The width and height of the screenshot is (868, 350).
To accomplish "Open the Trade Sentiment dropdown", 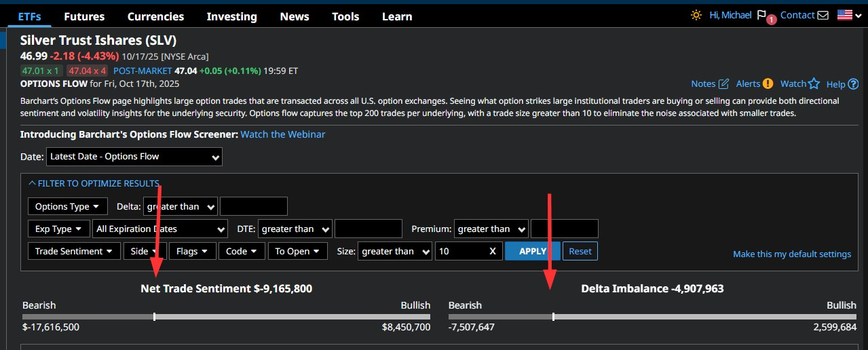I will coord(75,251).
